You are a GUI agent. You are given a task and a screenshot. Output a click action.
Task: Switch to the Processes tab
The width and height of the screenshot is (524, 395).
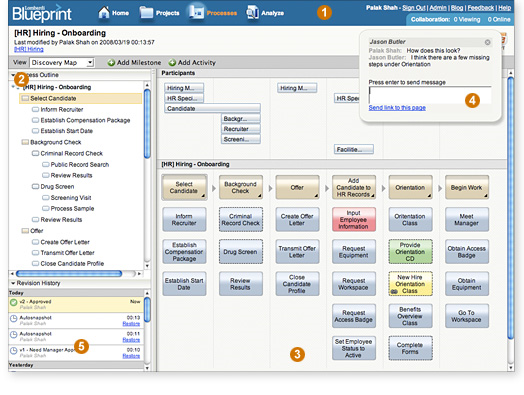213,13
